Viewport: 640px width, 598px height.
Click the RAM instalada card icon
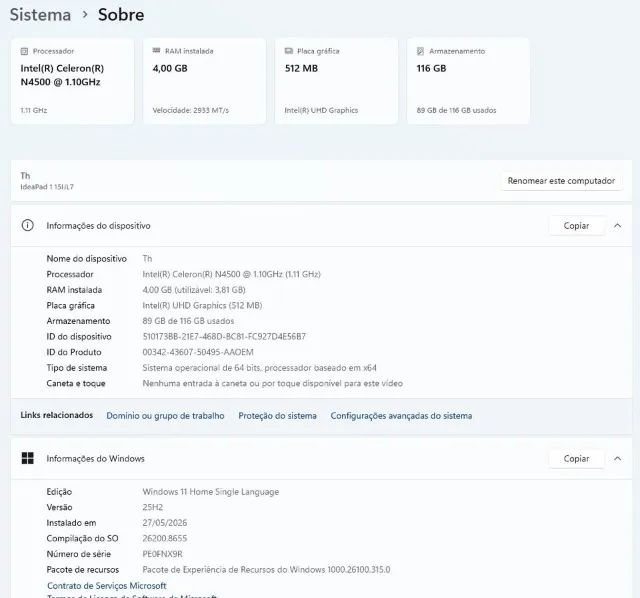click(x=156, y=51)
